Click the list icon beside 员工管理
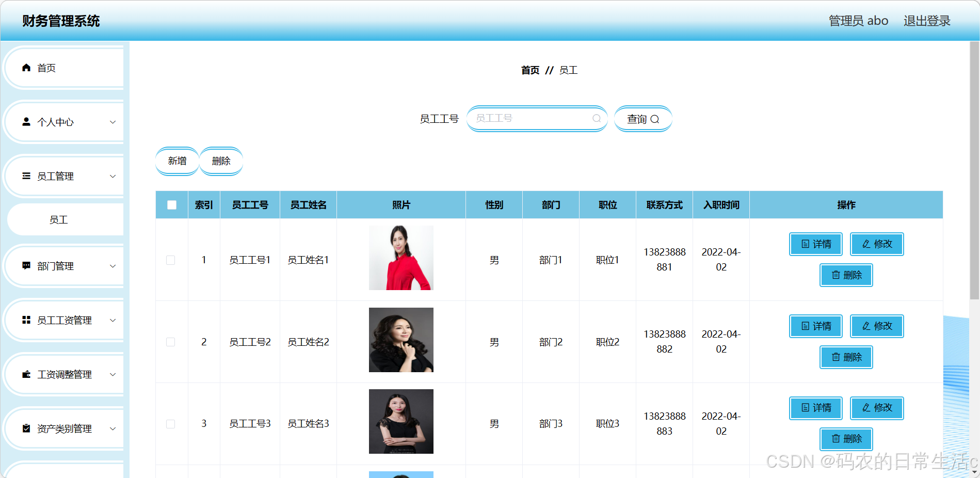Viewport: 980px width, 478px height. coord(26,176)
